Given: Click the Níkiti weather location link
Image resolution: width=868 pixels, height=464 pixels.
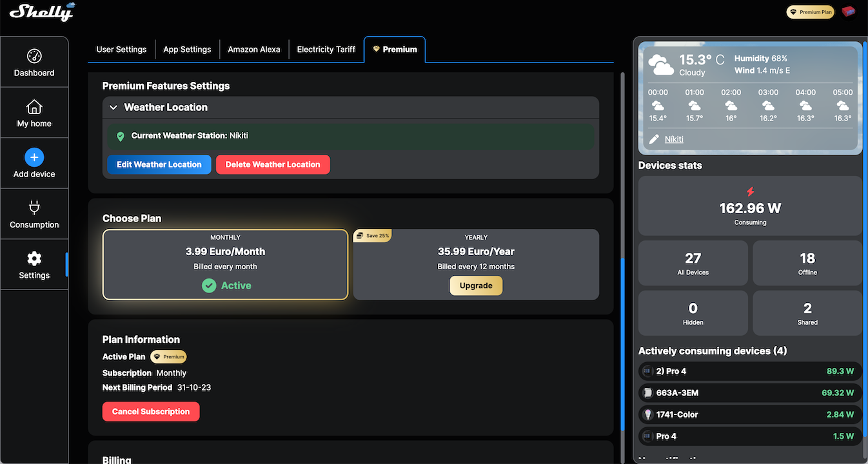Looking at the screenshot, I should tap(674, 139).
